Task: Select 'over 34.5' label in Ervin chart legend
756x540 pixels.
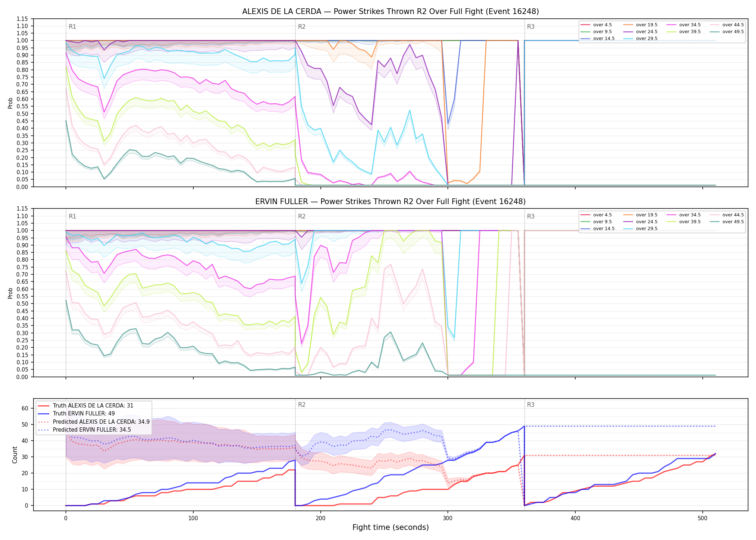Action: [690, 215]
